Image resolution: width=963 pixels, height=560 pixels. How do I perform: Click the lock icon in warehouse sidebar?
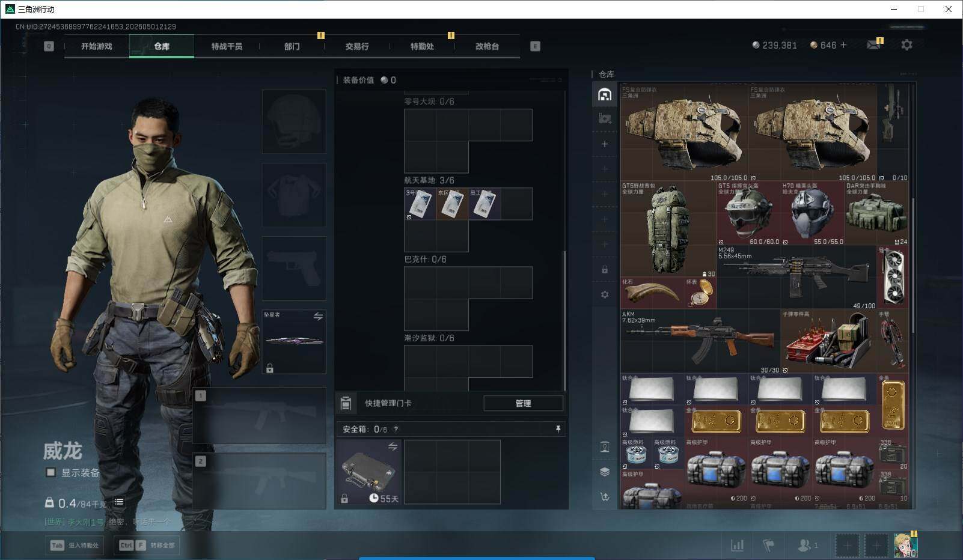(x=605, y=270)
